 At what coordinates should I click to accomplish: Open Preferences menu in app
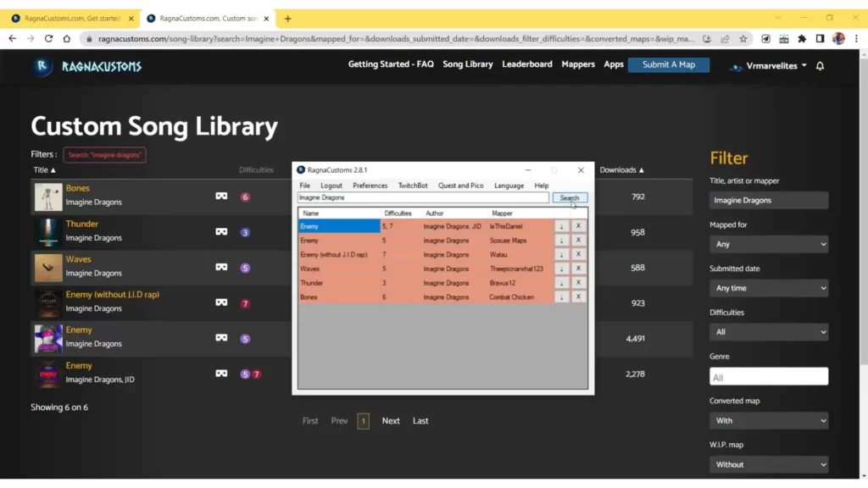370,186
